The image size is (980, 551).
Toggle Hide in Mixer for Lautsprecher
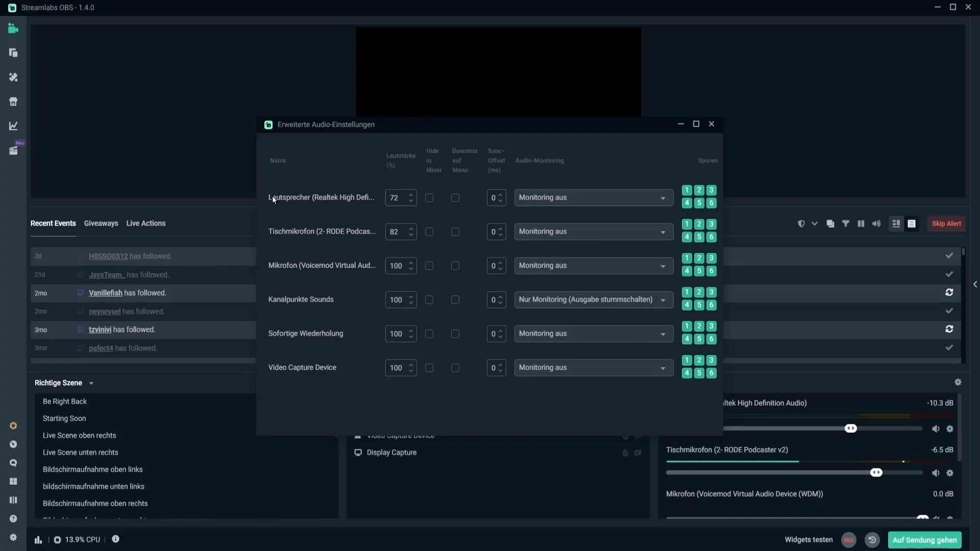(x=429, y=198)
